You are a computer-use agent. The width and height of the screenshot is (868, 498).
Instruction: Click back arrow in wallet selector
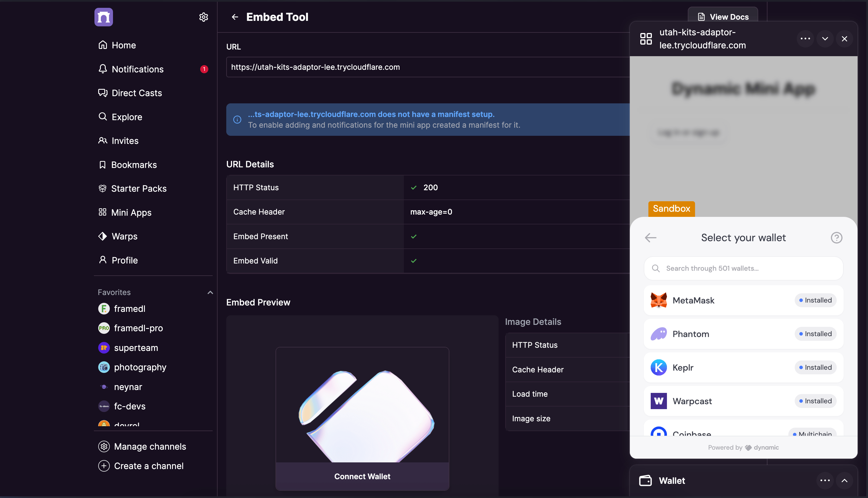[x=650, y=238]
